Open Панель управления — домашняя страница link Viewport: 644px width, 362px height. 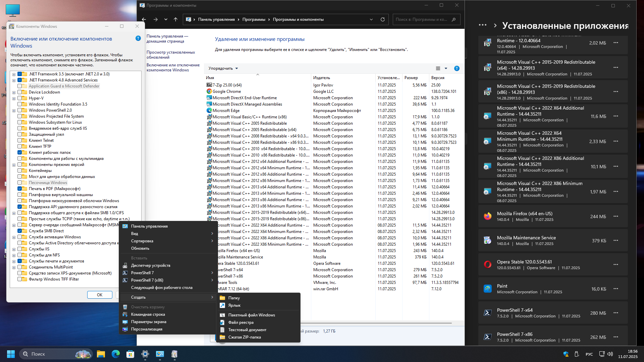(167, 39)
